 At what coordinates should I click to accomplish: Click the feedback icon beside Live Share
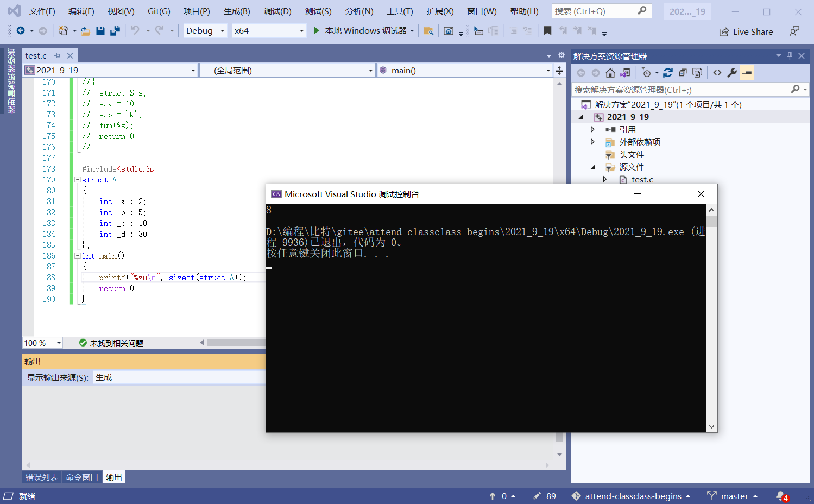pos(794,31)
